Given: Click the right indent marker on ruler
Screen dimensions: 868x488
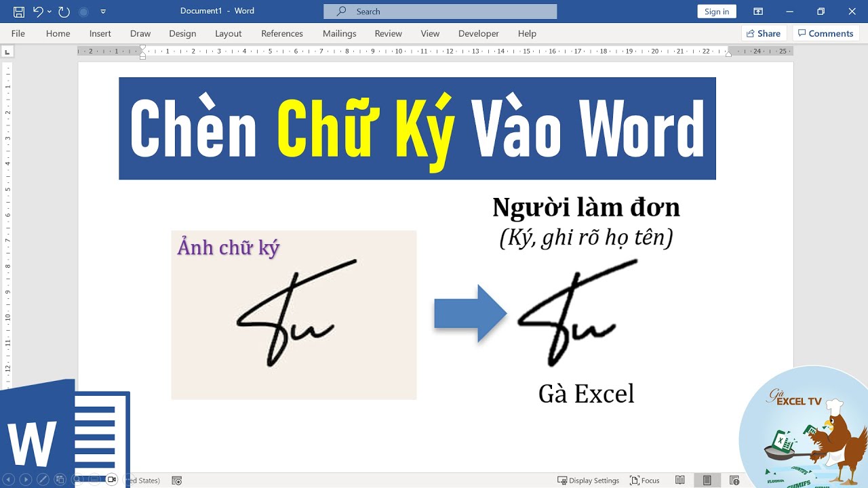Looking at the screenshot, I should (x=728, y=54).
